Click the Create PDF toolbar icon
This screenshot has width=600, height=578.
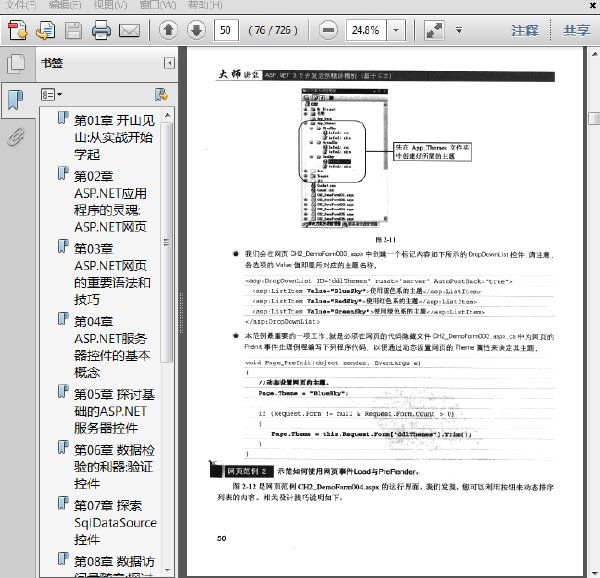pos(18,30)
